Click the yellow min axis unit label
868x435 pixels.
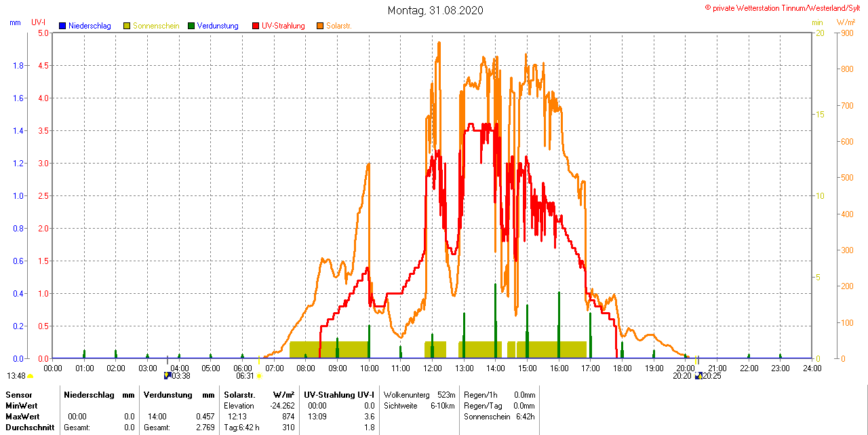tap(818, 23)
